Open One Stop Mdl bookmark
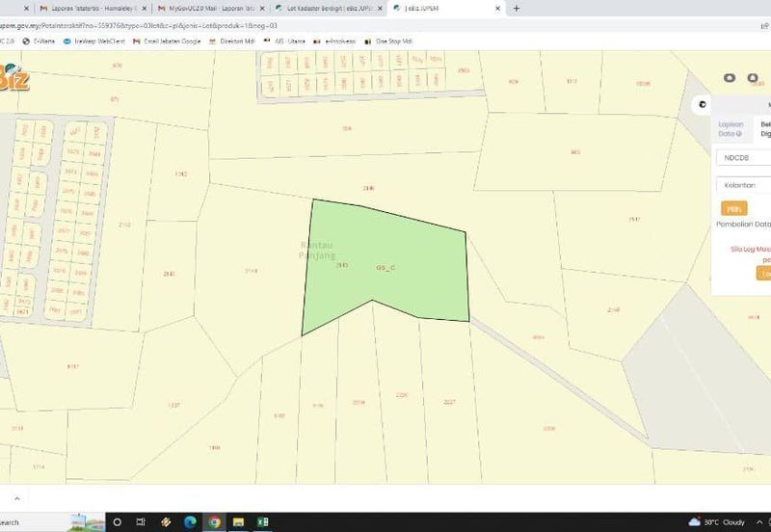Image resolution: width=771 pixels, height=532 pixels. click(x=389, y=41)
